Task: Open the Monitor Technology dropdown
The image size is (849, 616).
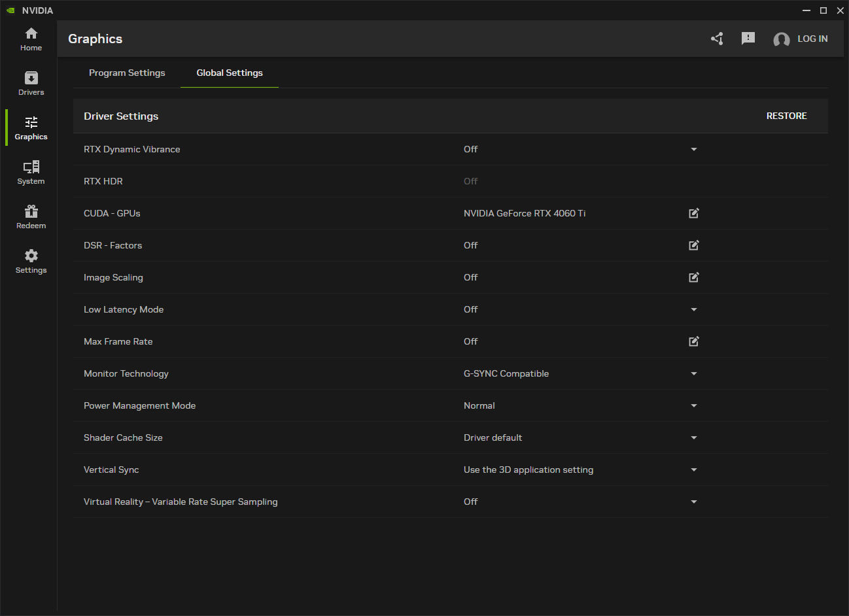Action: 693,373
